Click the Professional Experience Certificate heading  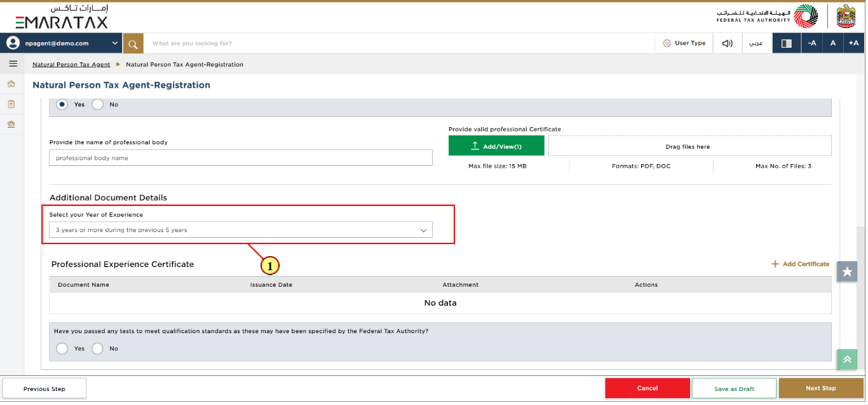click(123, 264)
